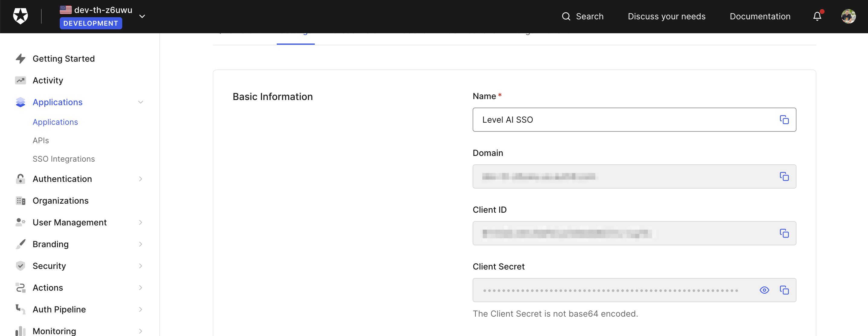The height and width of the screenshot is (336, 868).
Task: Open the user profile avatar menu
Action: tap(848, 16)
